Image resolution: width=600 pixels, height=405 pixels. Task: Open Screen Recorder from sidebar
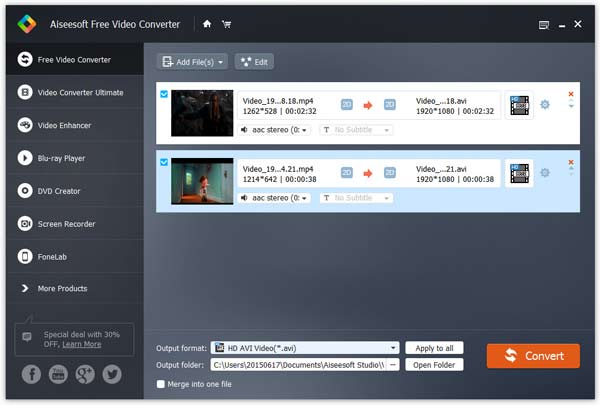[75, 224]
